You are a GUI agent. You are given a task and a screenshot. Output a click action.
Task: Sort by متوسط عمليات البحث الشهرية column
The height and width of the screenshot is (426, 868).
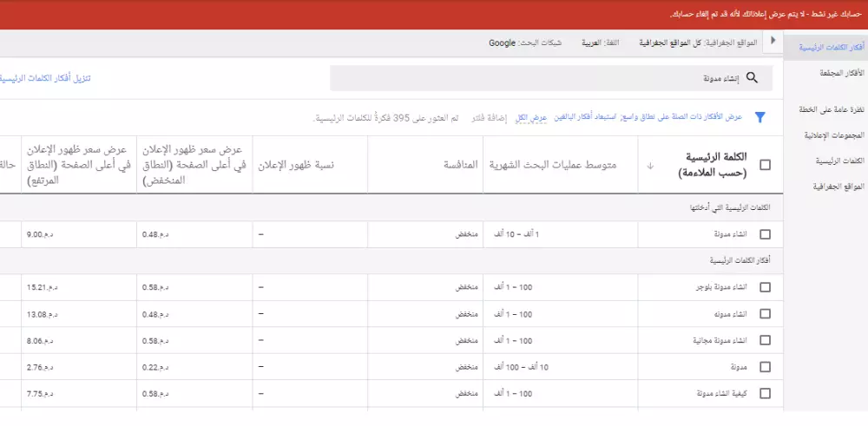(552, 165)
